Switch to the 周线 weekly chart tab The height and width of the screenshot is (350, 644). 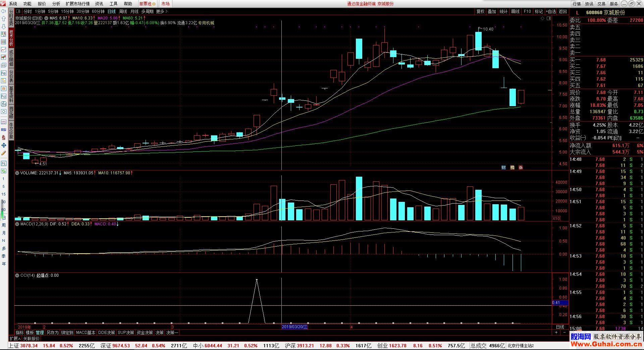pyautogui.click(x=123, y=11)
